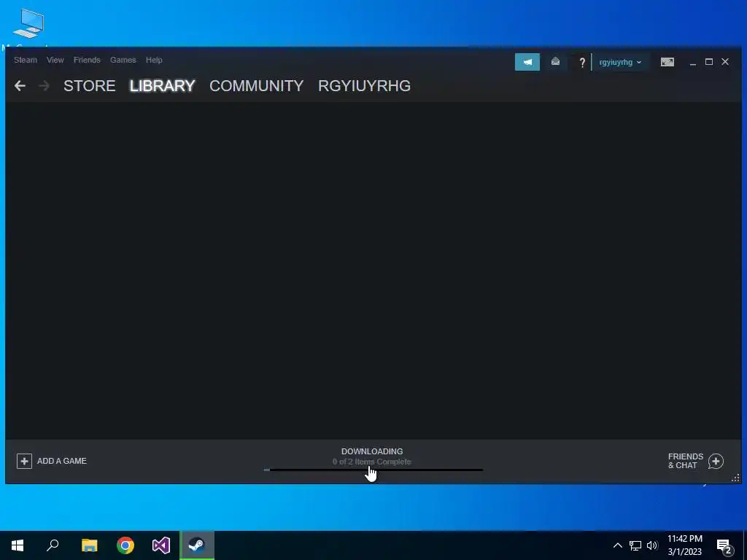747x560 pixels.
Task: Open the Games menu
Action: tap(123, 60)
